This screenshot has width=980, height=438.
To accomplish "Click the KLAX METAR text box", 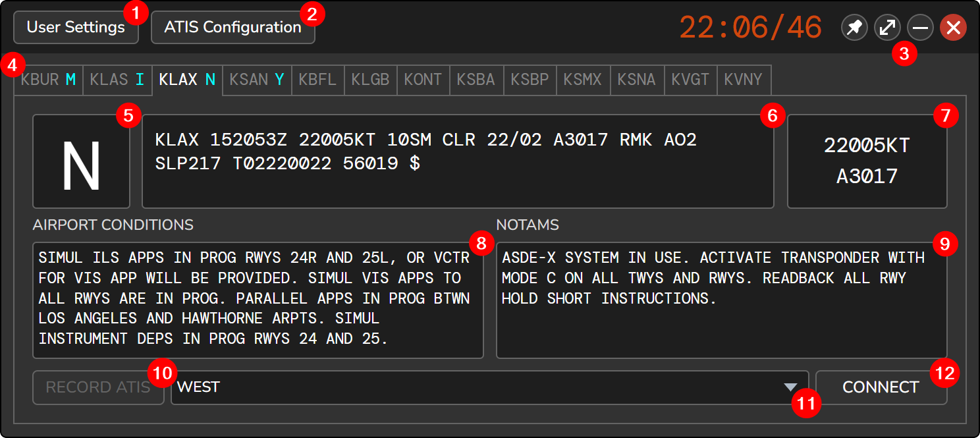I will pyautogui.click(x=457, y=161).
